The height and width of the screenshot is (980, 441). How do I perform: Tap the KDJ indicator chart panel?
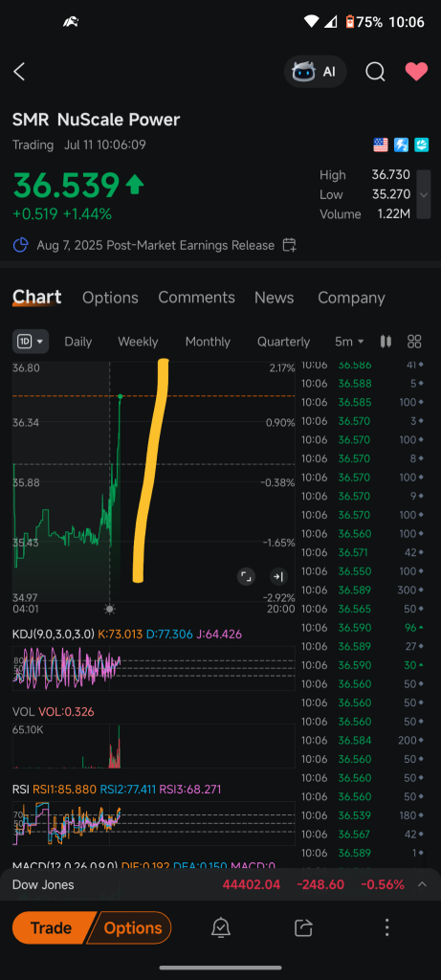tap(154, 668)
